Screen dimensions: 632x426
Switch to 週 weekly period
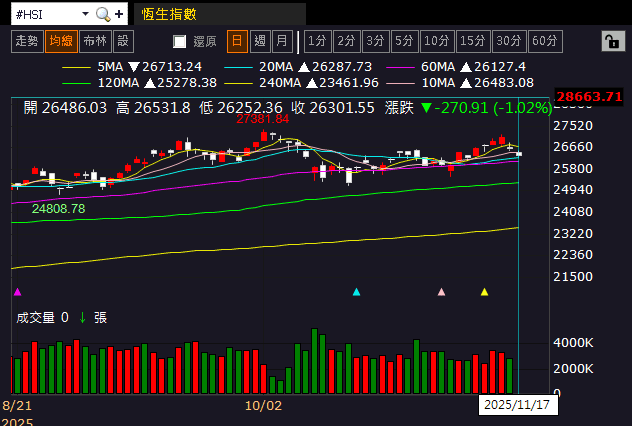pyautogui.click(x=260, y=41)
